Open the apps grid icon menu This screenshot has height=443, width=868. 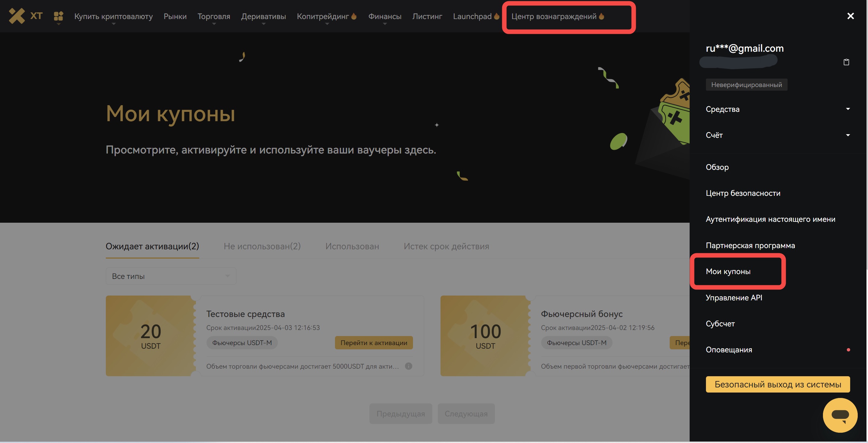[58, 16]
